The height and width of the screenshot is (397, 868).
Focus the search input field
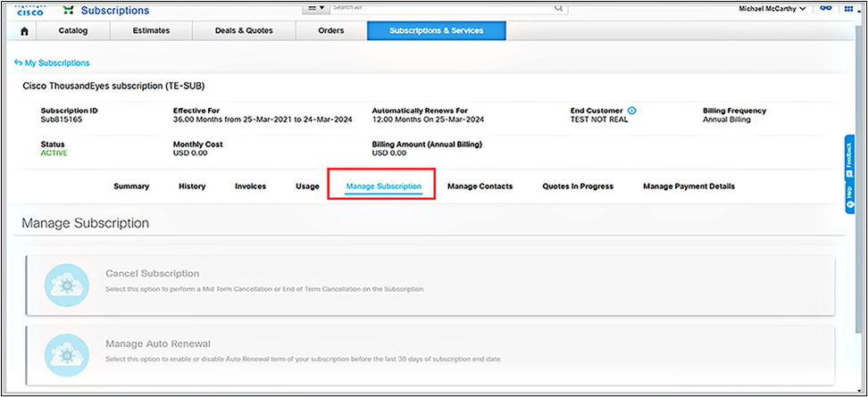(442, 8)
